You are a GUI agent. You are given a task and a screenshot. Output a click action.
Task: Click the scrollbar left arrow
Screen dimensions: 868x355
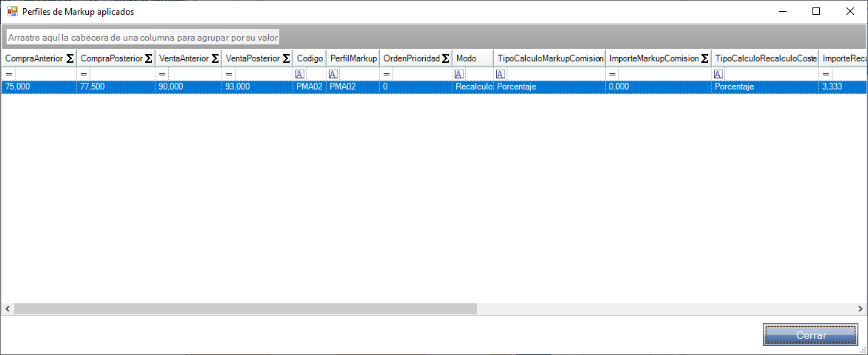[x=7, y=308]
